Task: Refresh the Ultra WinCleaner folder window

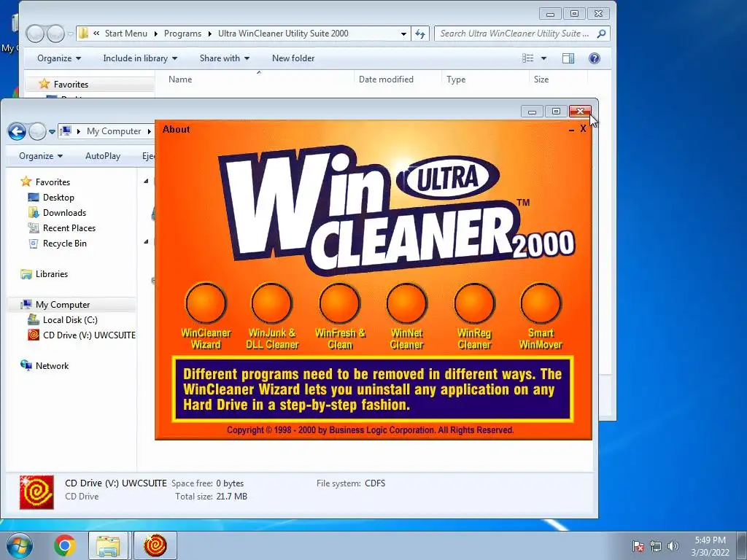Action: pos(419,34)
